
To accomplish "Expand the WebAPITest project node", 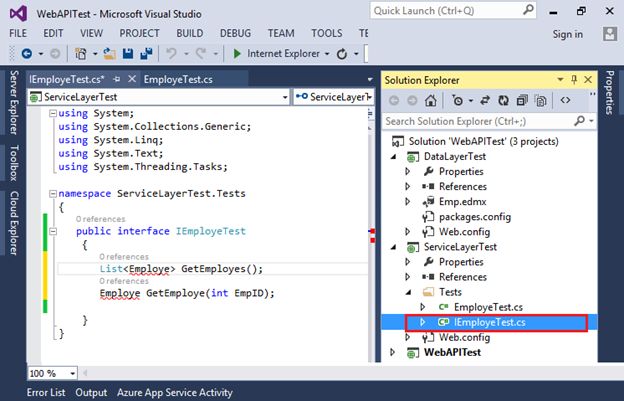I will click(x=393, y=352).
